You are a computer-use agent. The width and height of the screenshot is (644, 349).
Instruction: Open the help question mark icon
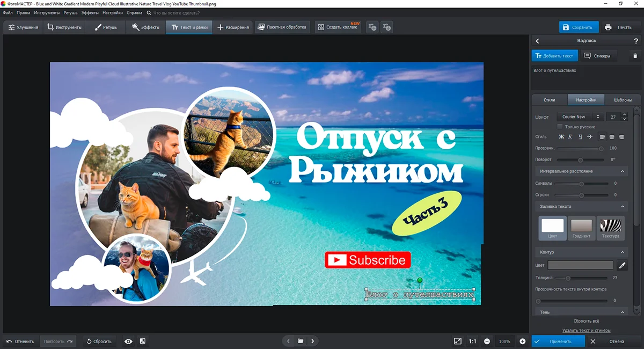(636, 41)
